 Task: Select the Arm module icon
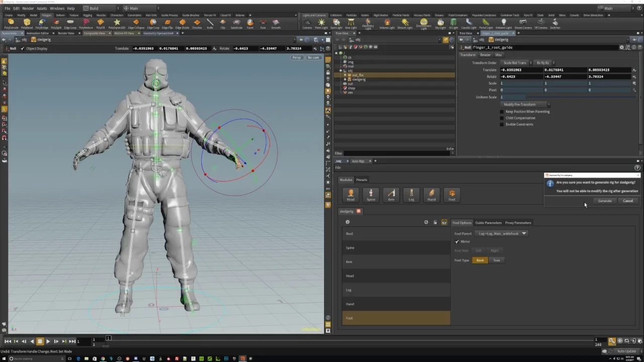(x=391, y=194)
